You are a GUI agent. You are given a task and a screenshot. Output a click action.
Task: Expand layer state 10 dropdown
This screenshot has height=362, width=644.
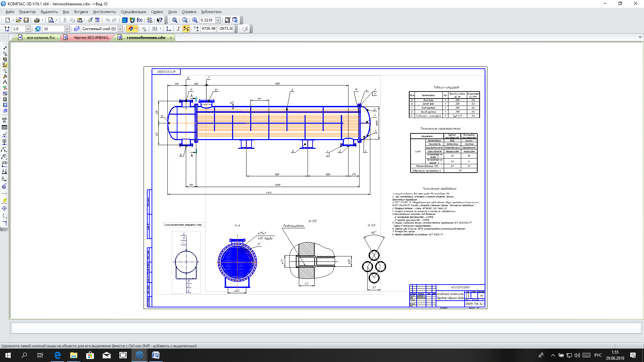point(67,29)
